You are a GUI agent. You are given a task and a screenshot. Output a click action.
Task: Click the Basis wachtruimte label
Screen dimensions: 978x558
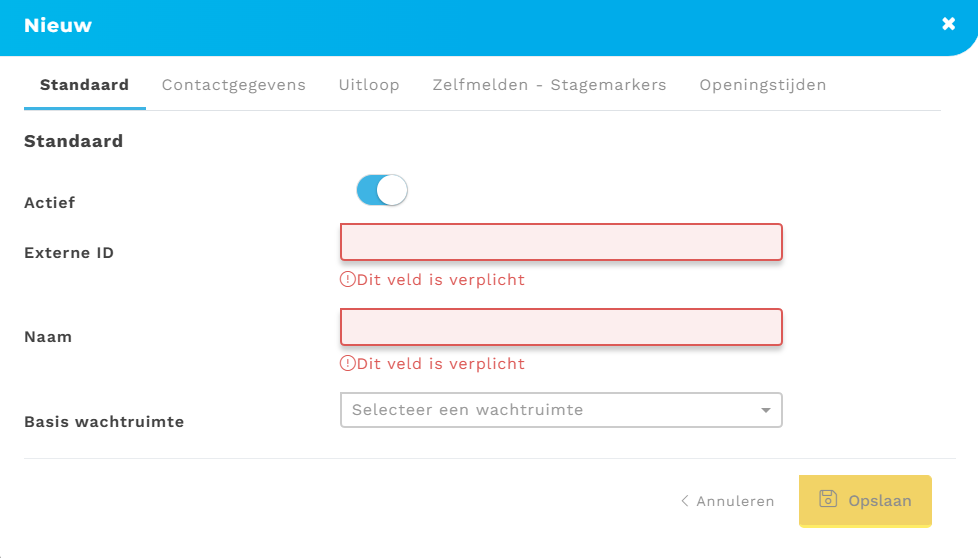[104, 422]
